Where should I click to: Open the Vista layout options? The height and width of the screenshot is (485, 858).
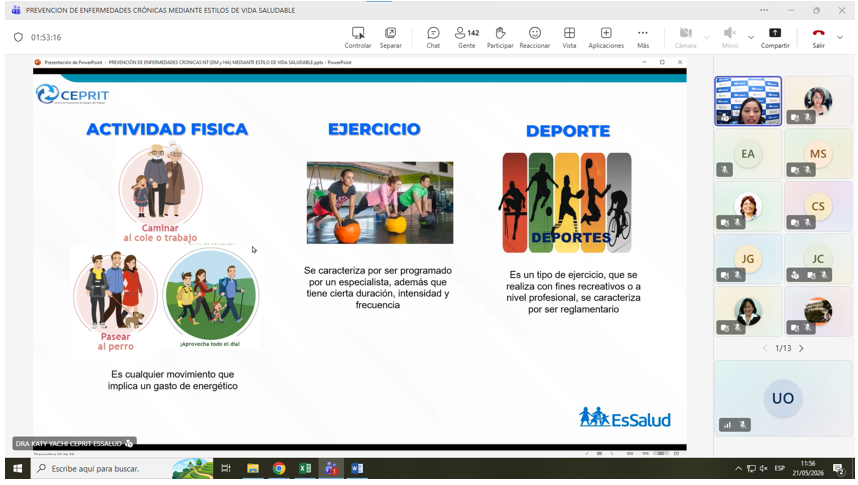tap(569, 37)
